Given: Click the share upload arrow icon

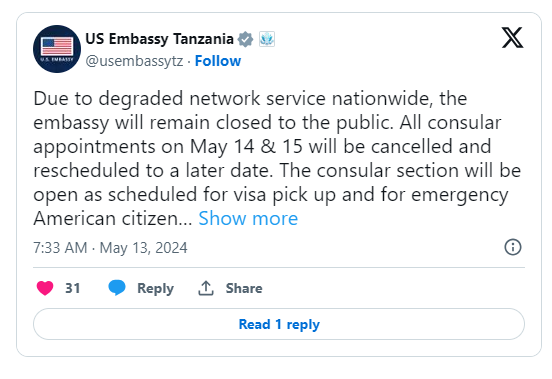Looking at the screenshot, I should pos(206,288).
